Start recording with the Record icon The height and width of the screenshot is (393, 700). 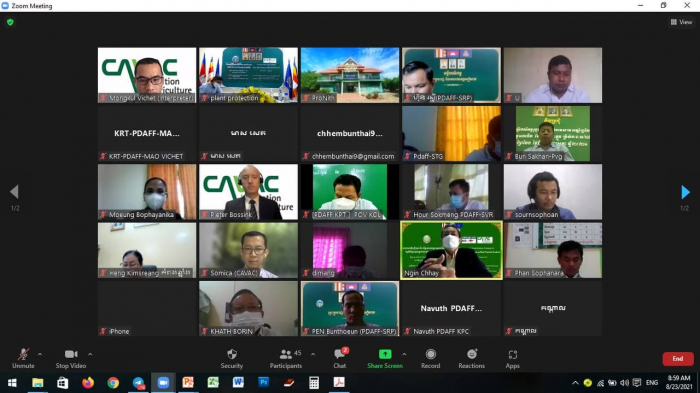point(430,359)
